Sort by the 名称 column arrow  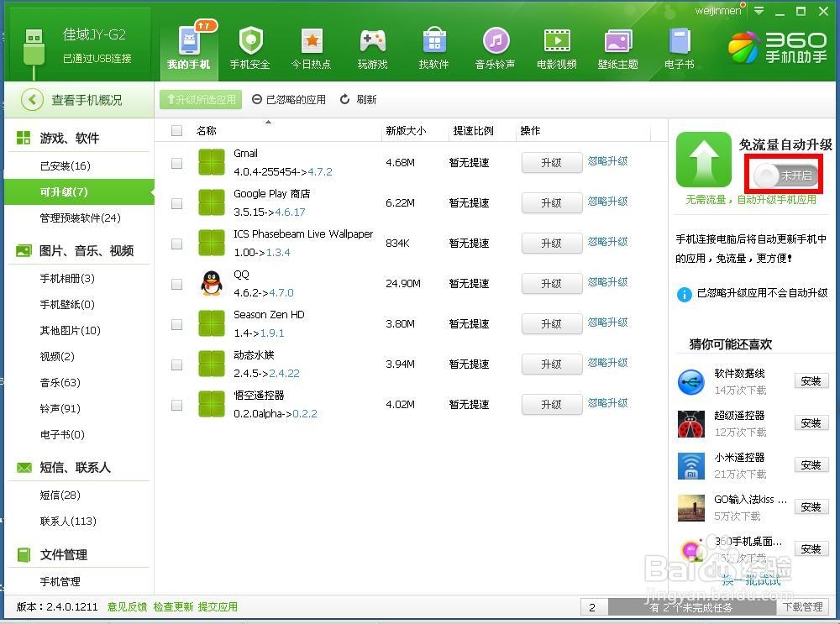[x=268, y=122]
